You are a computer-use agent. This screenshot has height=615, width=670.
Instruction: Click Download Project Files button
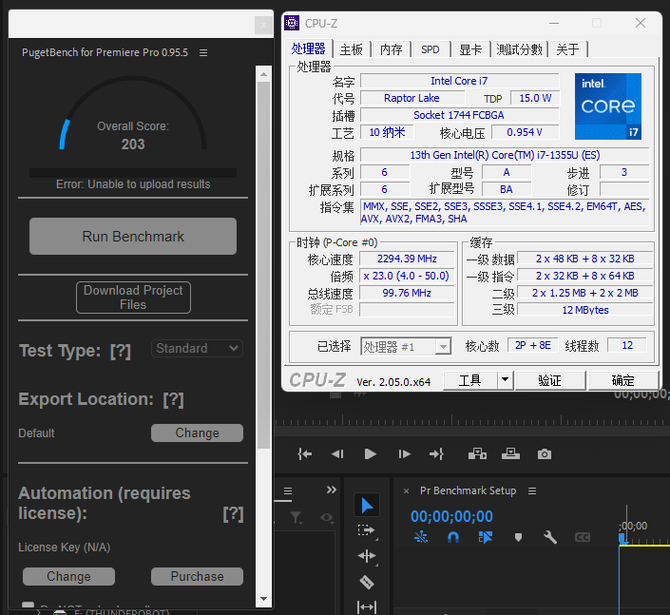tap(133, 297)
